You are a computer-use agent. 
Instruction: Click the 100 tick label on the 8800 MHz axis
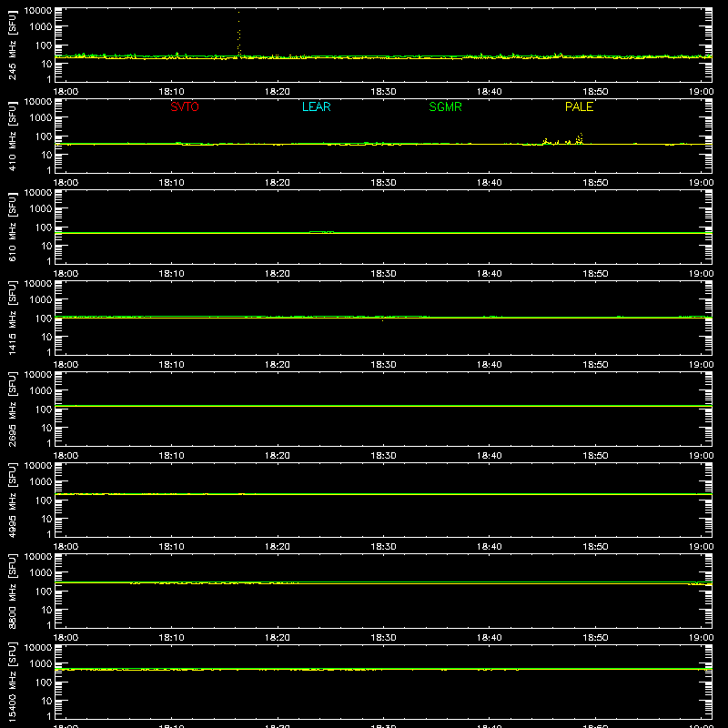pos(44,591)
